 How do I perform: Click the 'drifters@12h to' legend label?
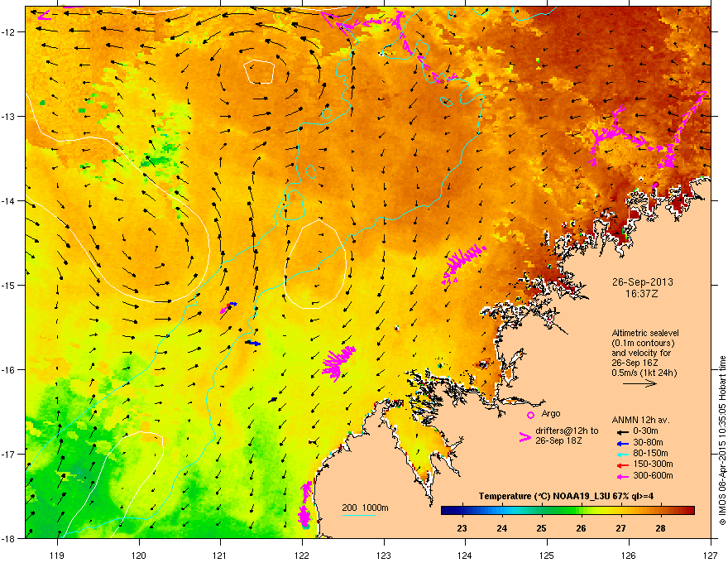567,431
